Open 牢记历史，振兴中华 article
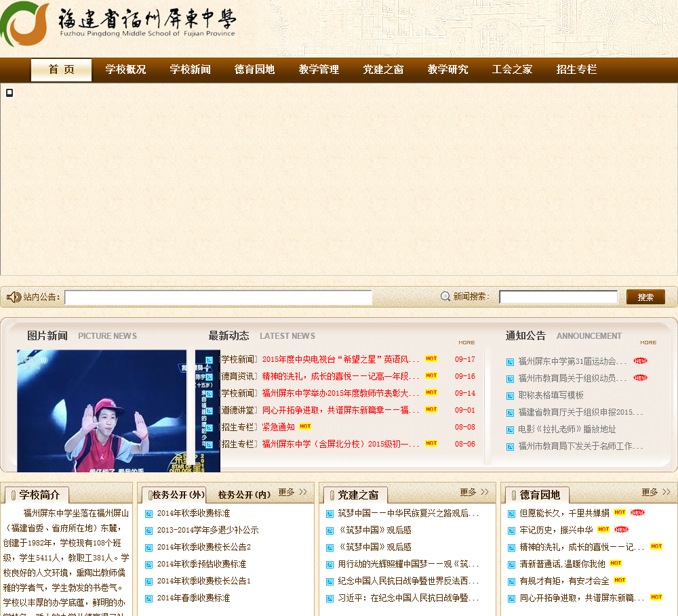This screenshot has width=678, height=616. tap(556, 530)
